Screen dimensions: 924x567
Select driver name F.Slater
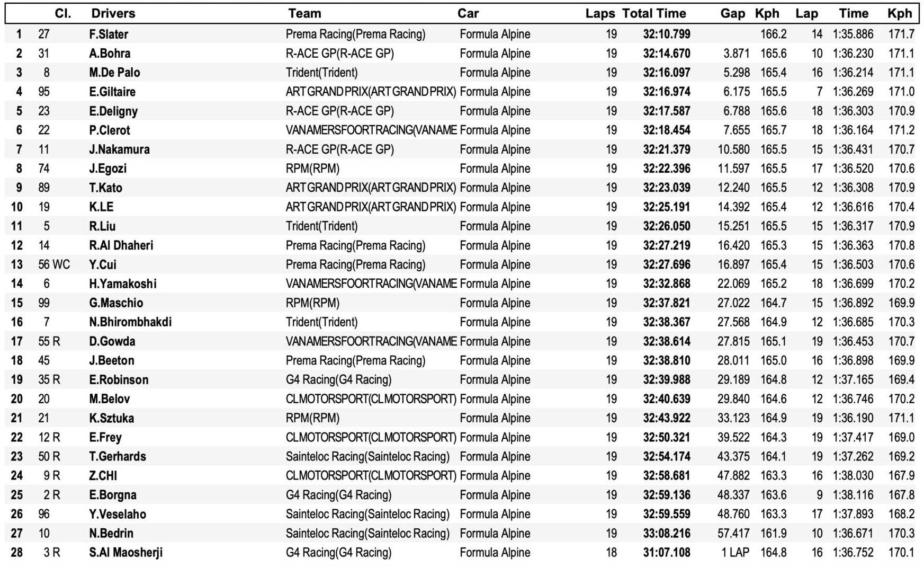tap(109, 34)
